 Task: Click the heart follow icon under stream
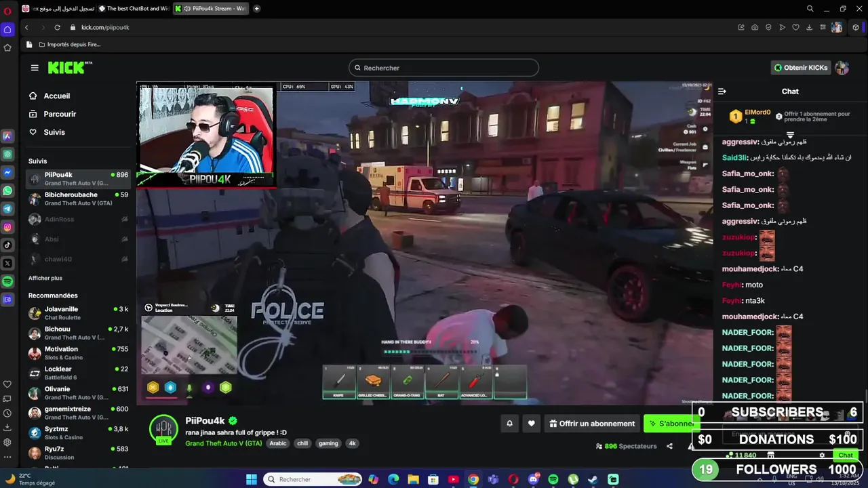(532, 424)
